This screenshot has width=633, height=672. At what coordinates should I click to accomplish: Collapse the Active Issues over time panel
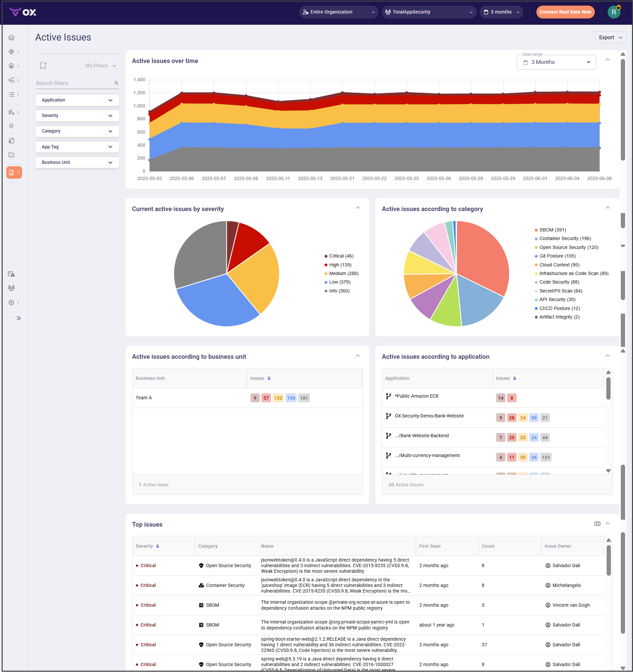point(607,60)
